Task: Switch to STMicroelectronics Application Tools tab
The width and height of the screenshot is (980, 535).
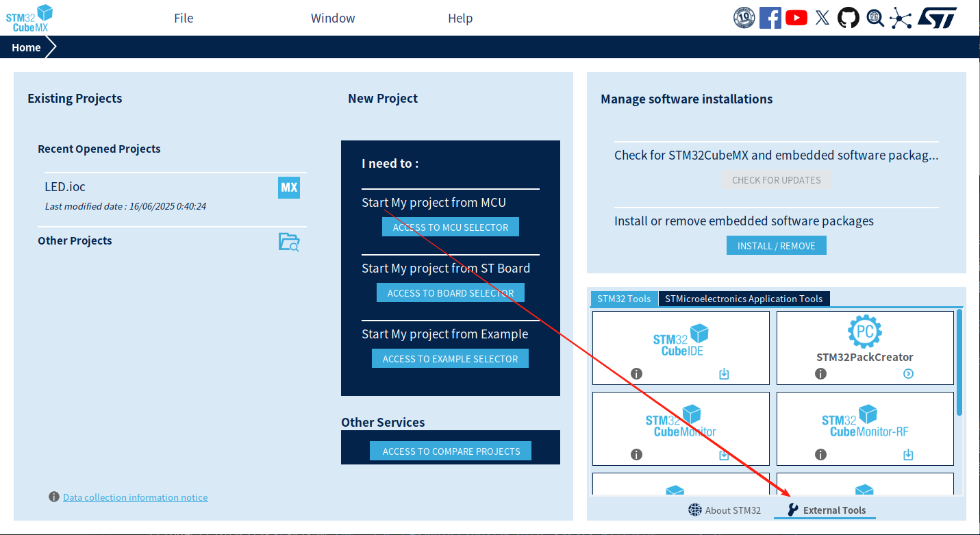Action: tap(744, 299)
